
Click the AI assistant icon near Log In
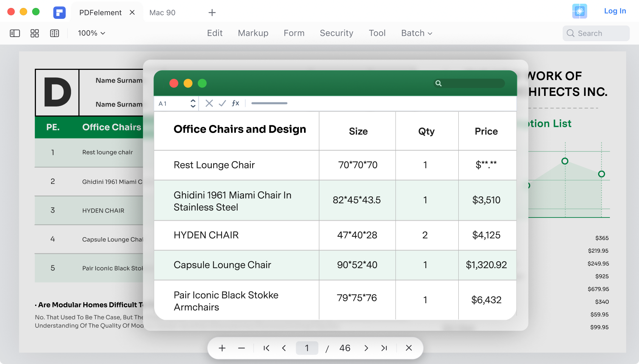[579, 11]
